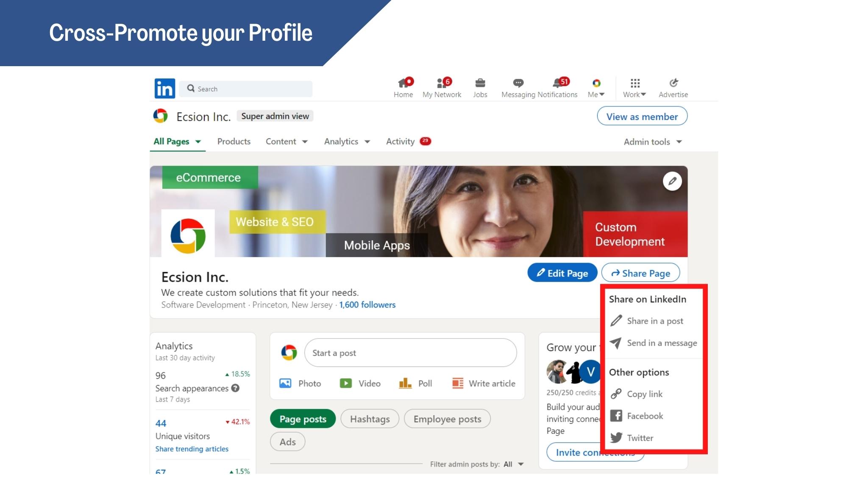The height and width of the screenshot is (492, 868).
Task: Choose Facebook share option
Action: pos(637,416)
